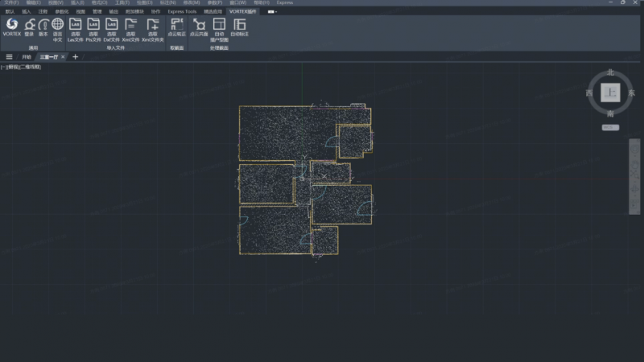644x362 pixels.
Task: Click the VORTEX logo button
Action: click(x=11, y=27)
